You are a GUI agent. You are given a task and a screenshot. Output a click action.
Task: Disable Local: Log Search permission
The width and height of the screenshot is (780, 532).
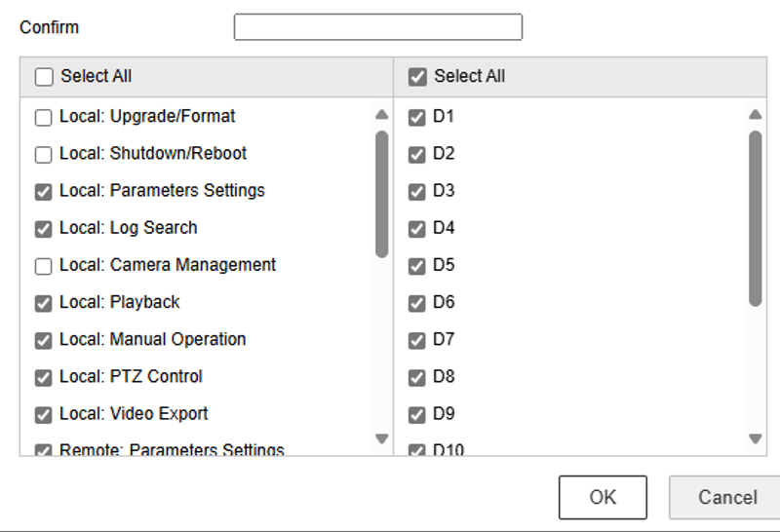click(43, 229)
